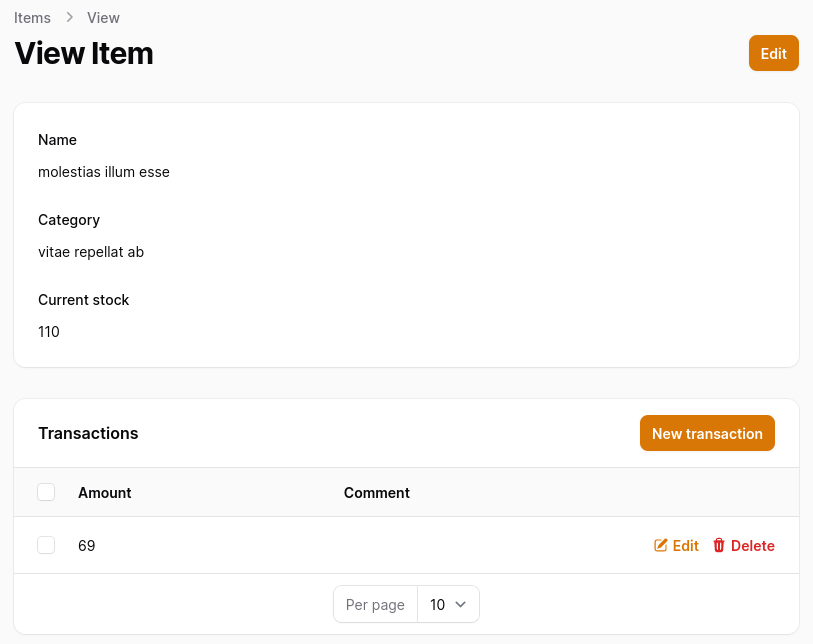
Task: Click the View breadcrumb item
Action: (x=103, y=18)
